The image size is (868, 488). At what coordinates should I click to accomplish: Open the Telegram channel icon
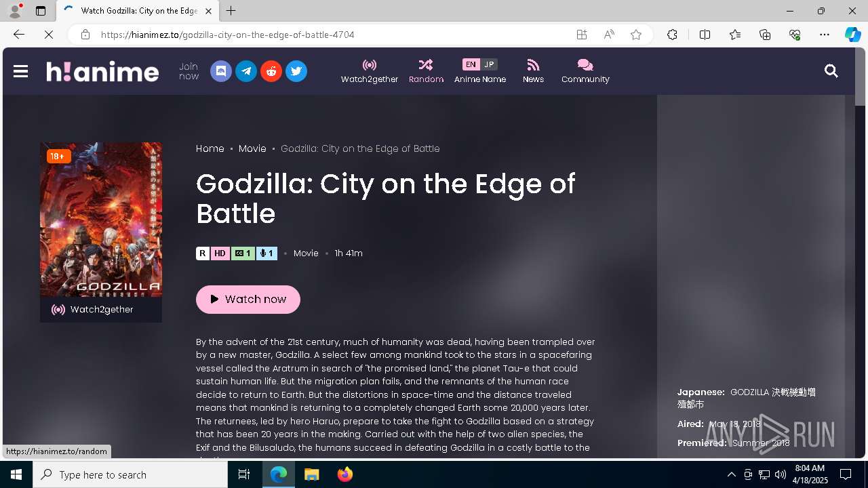[246, 71]
